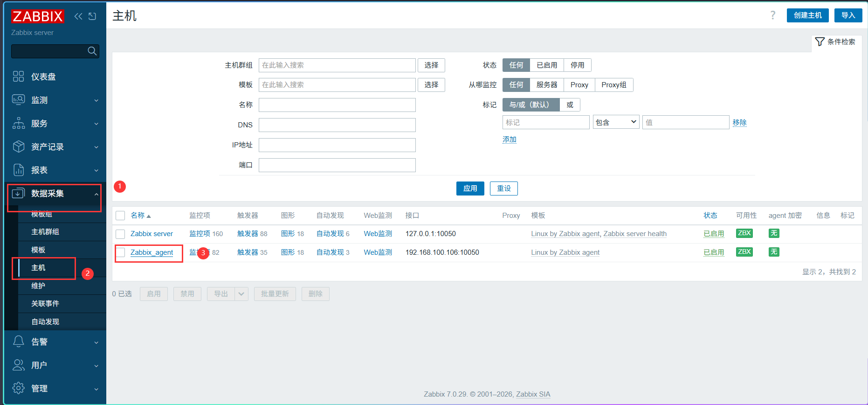Click the Administration (管理) gear icon
868x405 pixels.
(x=19, y=388)
